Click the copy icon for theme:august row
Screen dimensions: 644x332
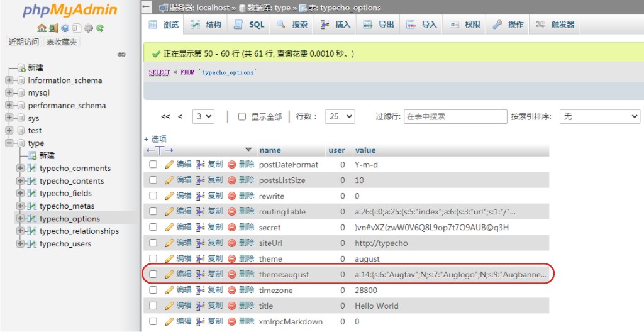(x=201, y=275)
